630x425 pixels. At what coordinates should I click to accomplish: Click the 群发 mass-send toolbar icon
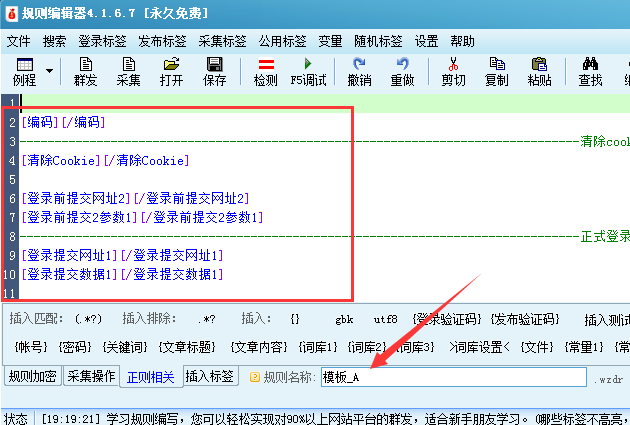coord(86,71)
